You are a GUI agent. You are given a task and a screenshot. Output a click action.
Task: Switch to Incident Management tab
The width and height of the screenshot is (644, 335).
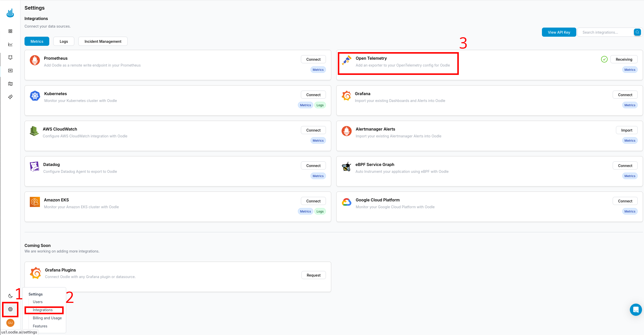pos(103,41)
